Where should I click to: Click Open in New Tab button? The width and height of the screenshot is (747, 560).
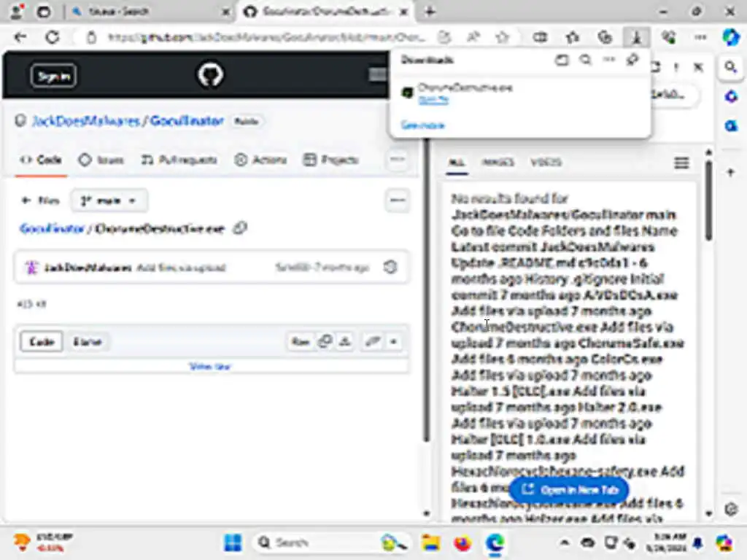569,489
